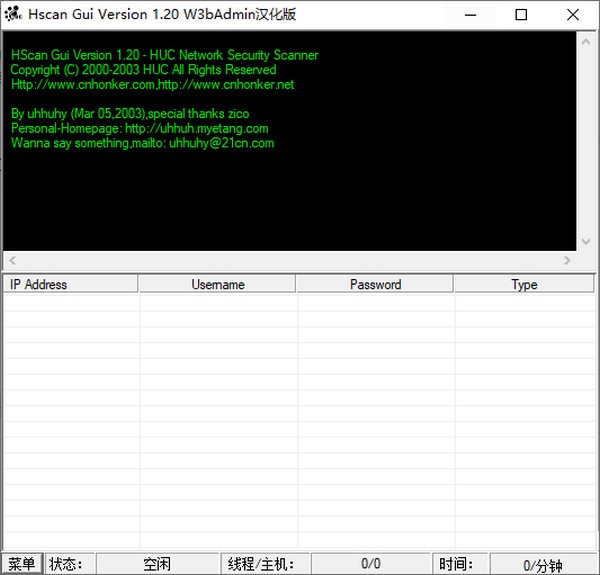The width and height of the screenshot is (600, 575).
Task: Select the Type column header
Action: (524, 284)
